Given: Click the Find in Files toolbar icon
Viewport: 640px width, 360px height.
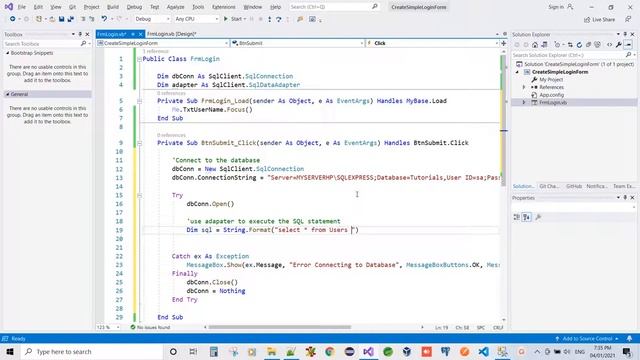Looking at the screenshot, I should click(300, 19).
